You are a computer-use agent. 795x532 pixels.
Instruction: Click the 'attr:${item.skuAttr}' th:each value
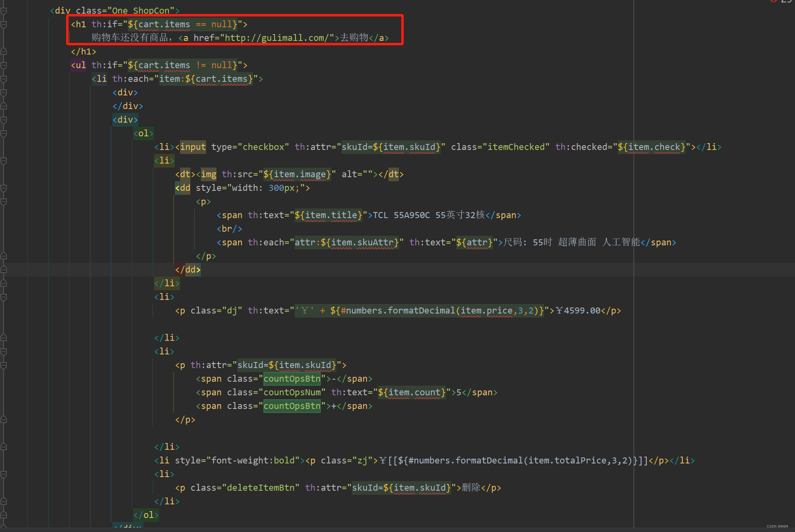click(347, 243)
